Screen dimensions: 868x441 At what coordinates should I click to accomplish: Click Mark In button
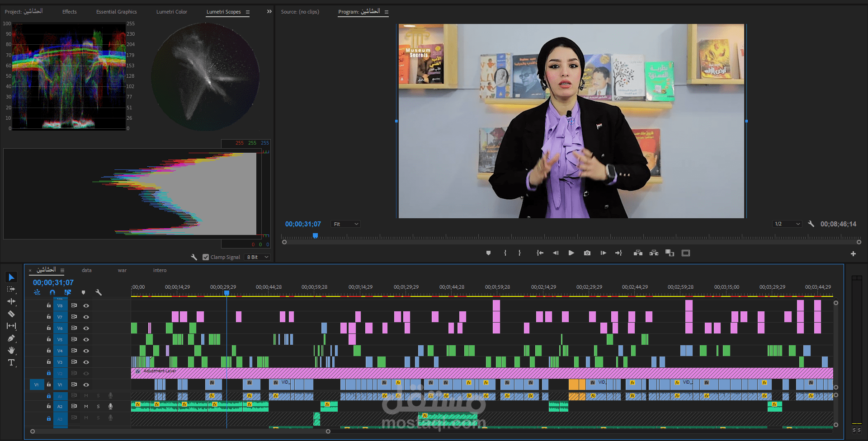[505, 253]
